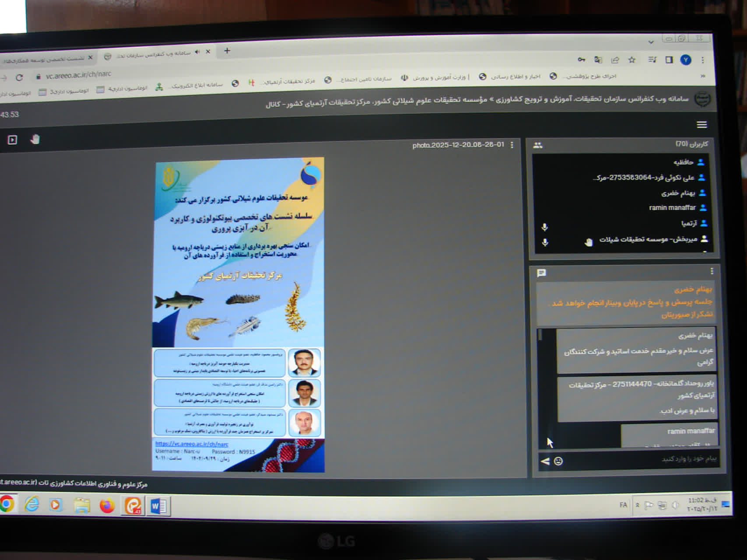This screenshot has height=560, width=747.
Task: Send the chat message with arrow icon
Action: click(545, 461)
